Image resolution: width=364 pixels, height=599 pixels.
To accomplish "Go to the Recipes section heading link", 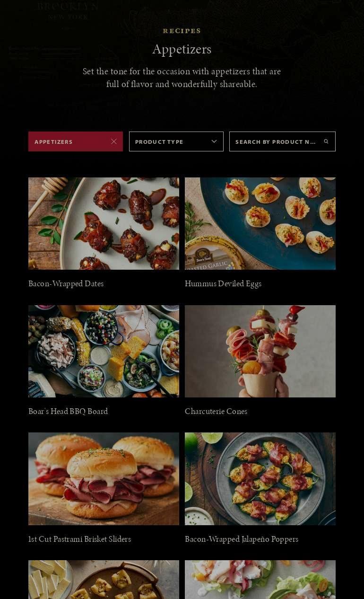I will coord(182,31).
